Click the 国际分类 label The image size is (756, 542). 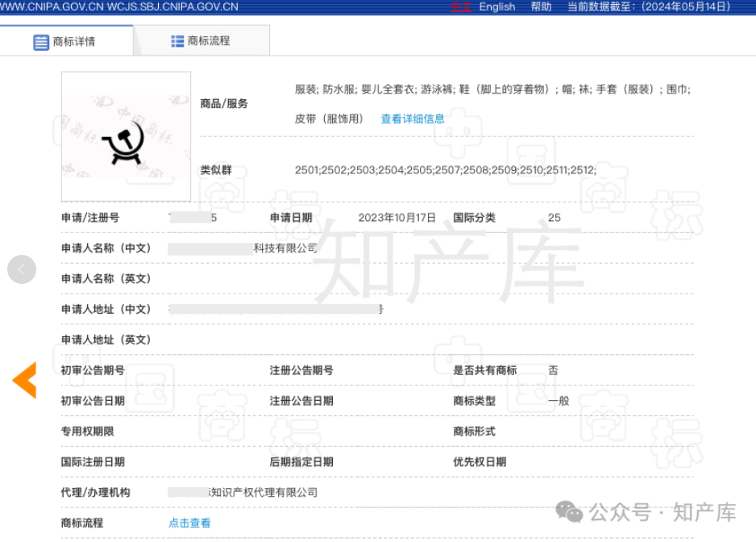[x=475, y=218]
